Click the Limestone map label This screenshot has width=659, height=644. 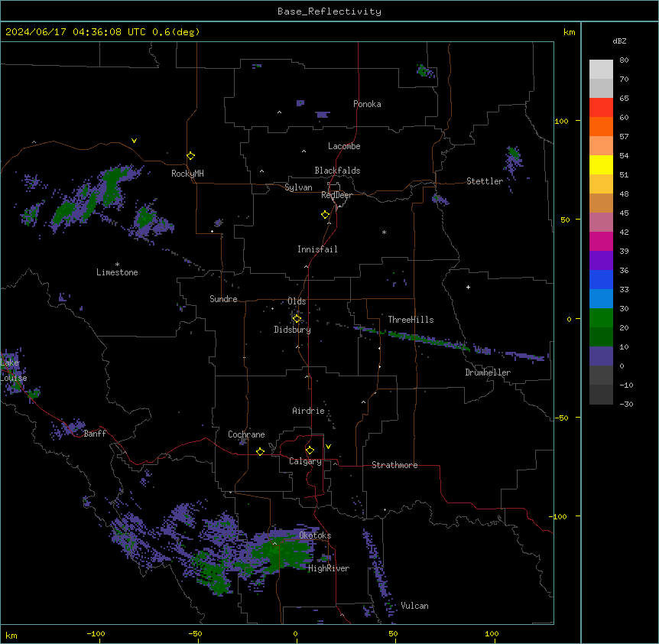click(x=117, y=272)
